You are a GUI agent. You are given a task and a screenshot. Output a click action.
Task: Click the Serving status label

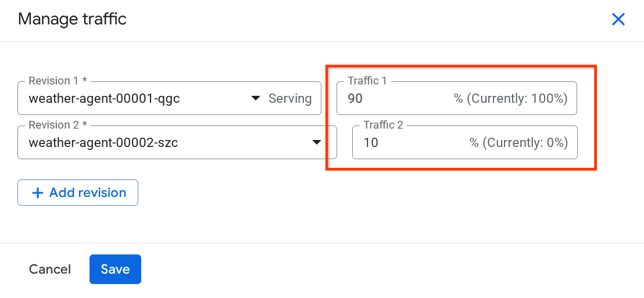290,99
